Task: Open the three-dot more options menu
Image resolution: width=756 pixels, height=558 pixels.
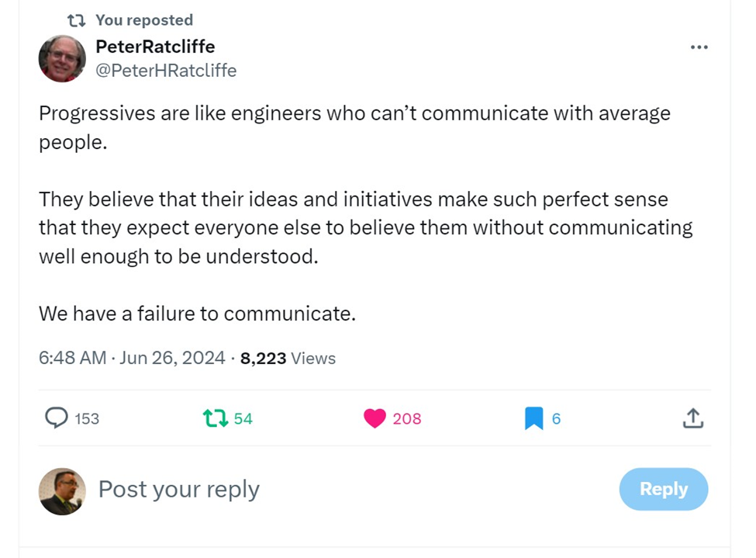Action: pyautogui.click(x=699, y=47)
